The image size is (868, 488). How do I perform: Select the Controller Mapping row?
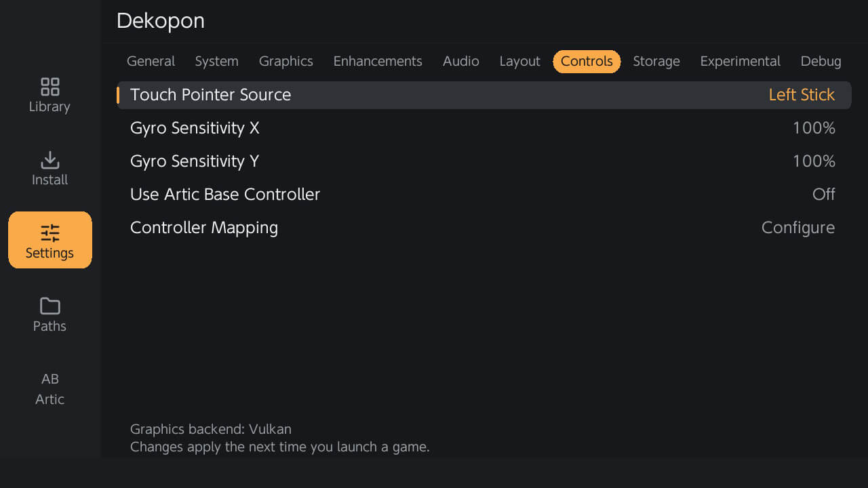click(484, 228)
